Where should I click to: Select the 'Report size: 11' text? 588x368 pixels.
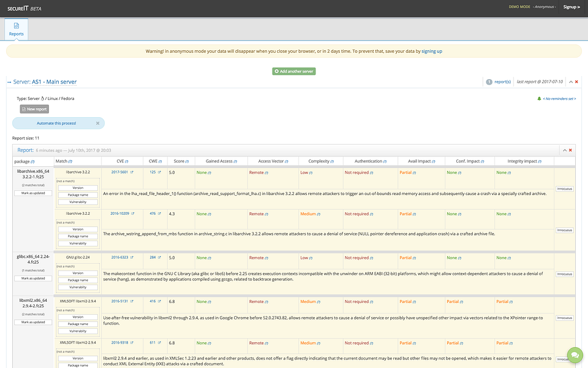pos(26,138)
